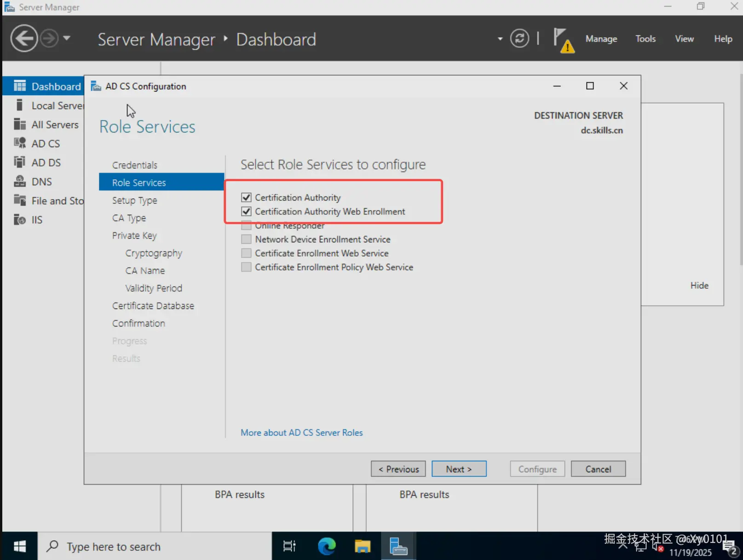This screenshot has width=743, height=560.
Task: Go to the Credentials wizard step
Action: point(135,165)
